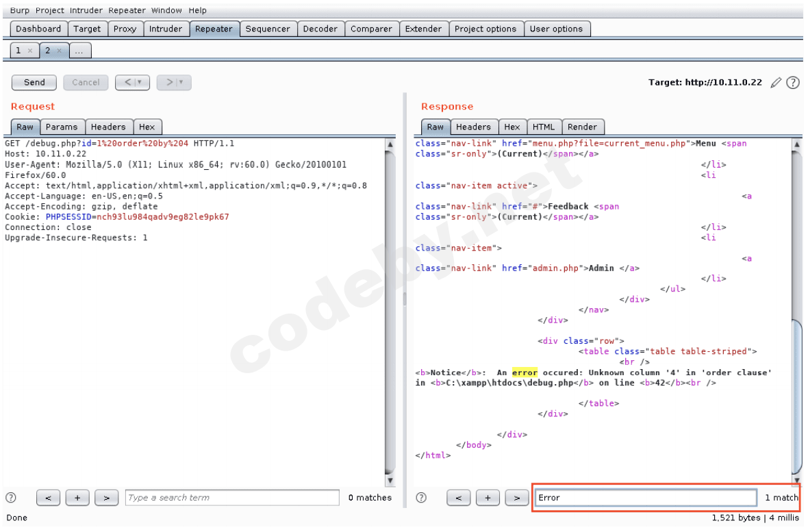Viewport: 808px width, 532px height.
Task: Click the Cancel button
Action: coord(86,82)
